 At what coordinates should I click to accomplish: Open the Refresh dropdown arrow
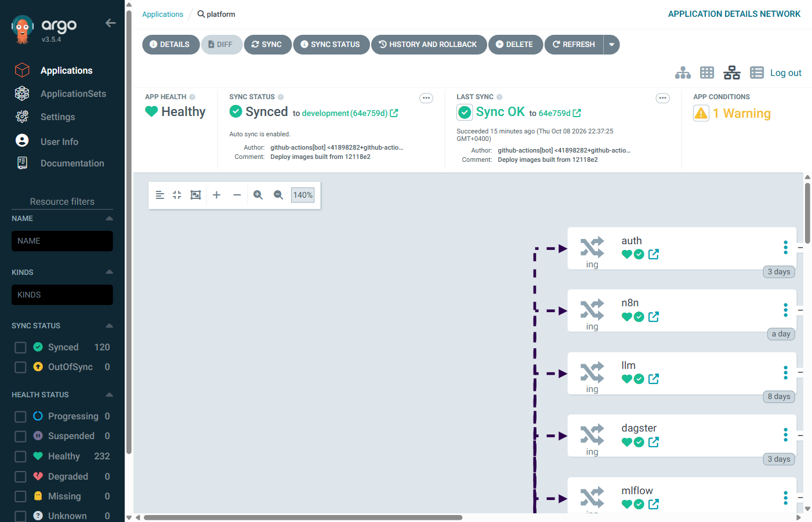pyautogui.click(x=611, y=45)
